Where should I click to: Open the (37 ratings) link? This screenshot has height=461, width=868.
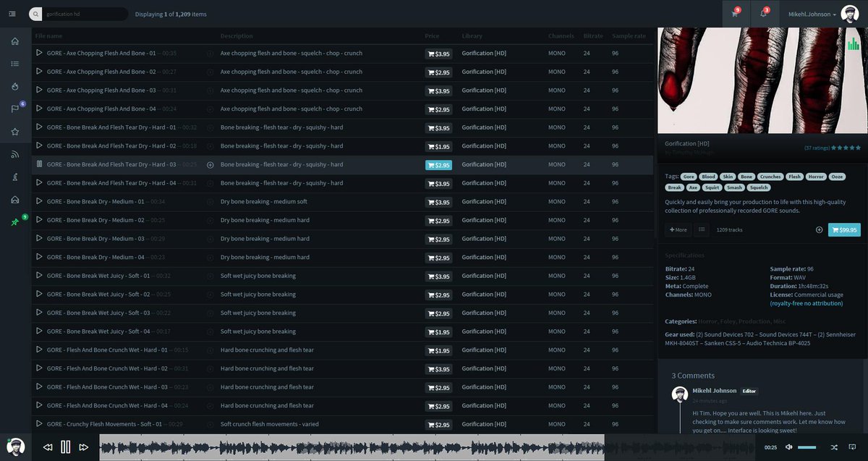click(817, 148)
